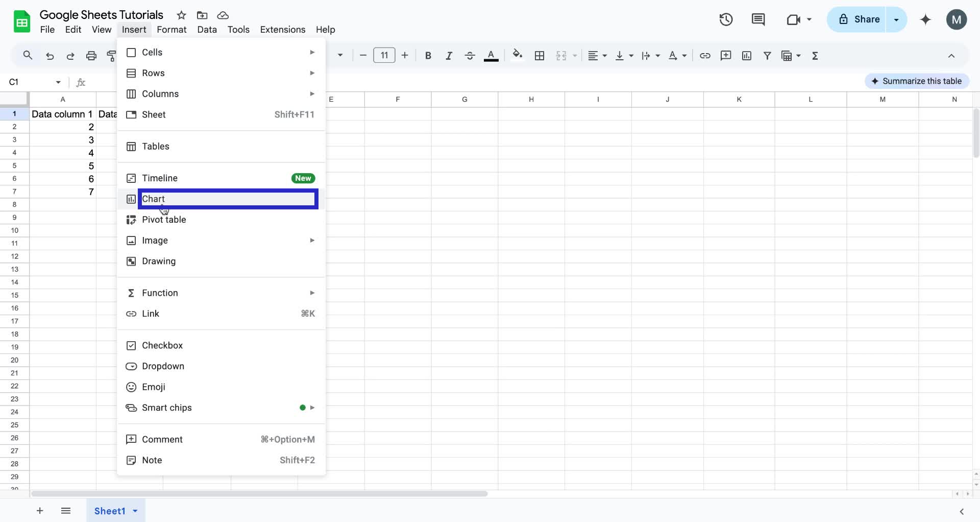Expand the Share options arrow
The width and height of the screenshot is (980, 522).
(896, 19)
